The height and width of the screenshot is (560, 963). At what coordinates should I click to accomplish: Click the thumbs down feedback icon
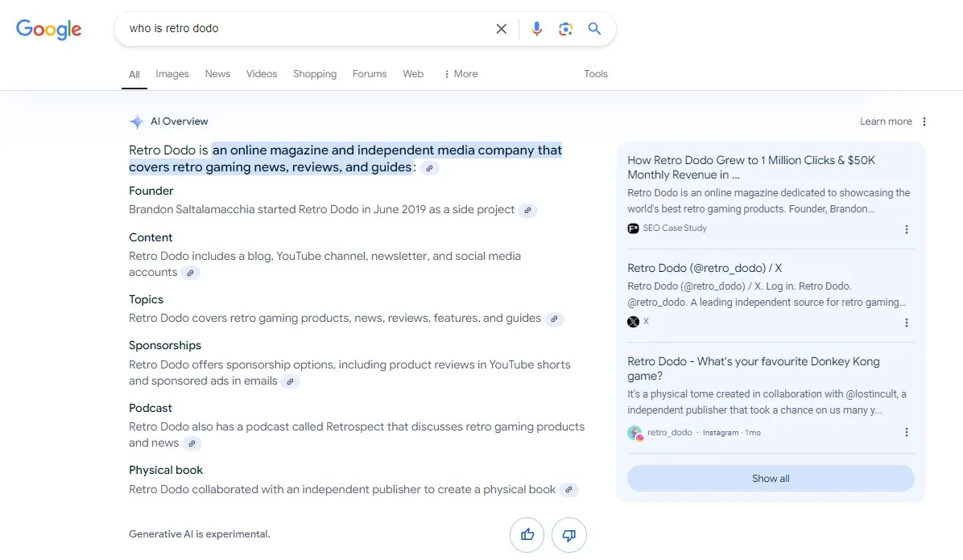pyautogui.click(x=569, y=535)
